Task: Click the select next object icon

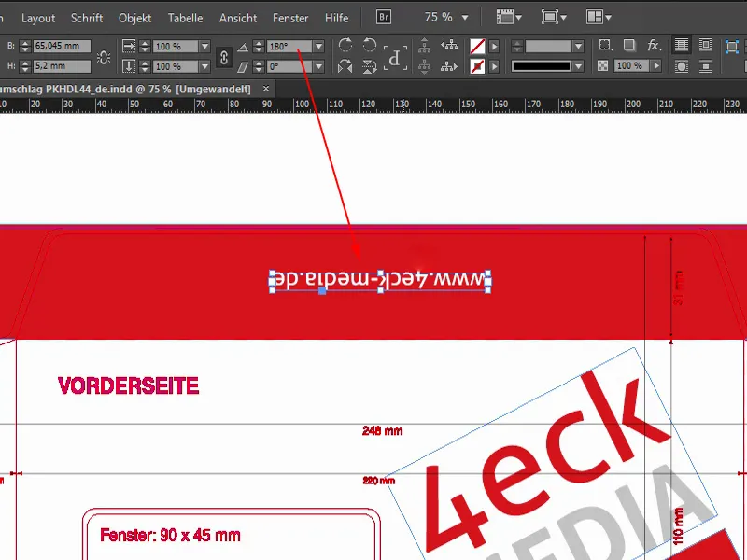Action: pos(449,66)
